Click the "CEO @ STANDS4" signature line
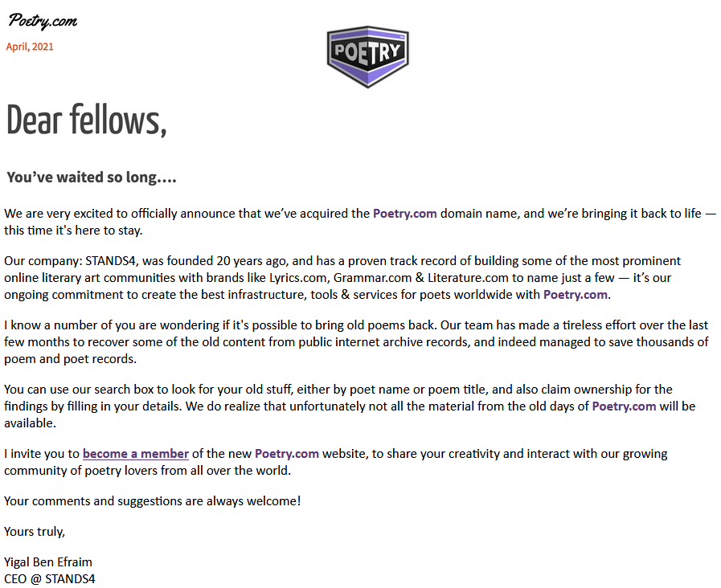 (x=50, y=578)
